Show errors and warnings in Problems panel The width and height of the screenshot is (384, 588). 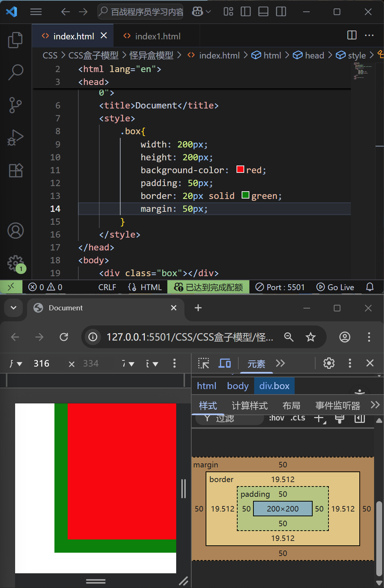point(45,287)
